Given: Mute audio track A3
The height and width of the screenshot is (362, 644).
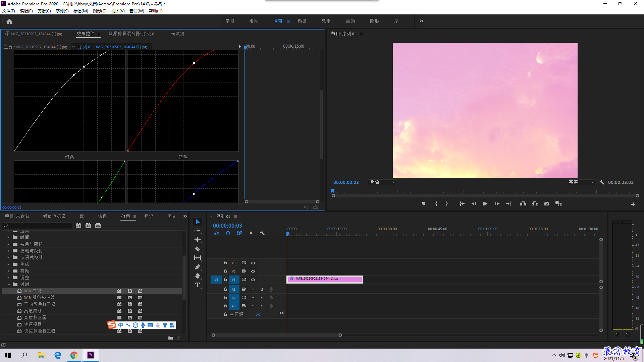Looking at the screenshot, I should 253,306.
